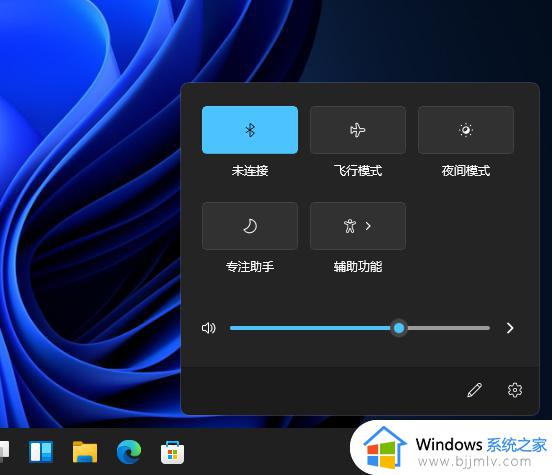Click the 飞行模式 label text

click(x=358, y=171)
